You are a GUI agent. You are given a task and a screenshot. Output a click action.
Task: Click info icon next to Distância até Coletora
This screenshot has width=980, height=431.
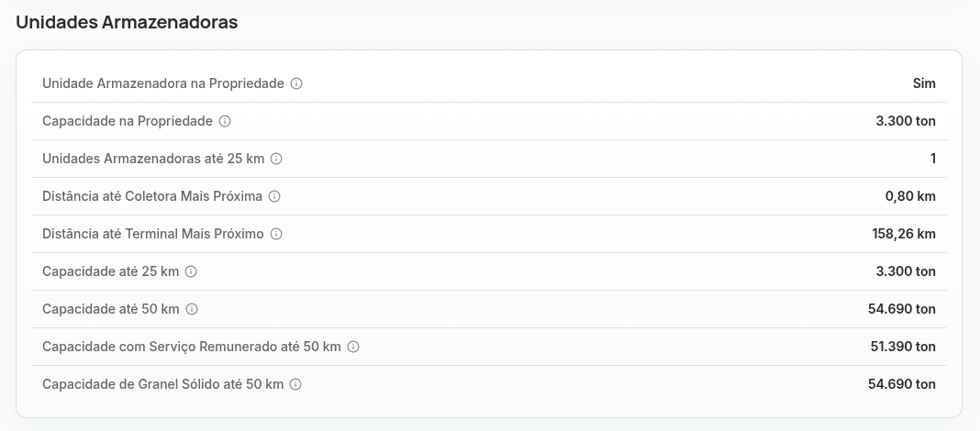click(274, 196)
